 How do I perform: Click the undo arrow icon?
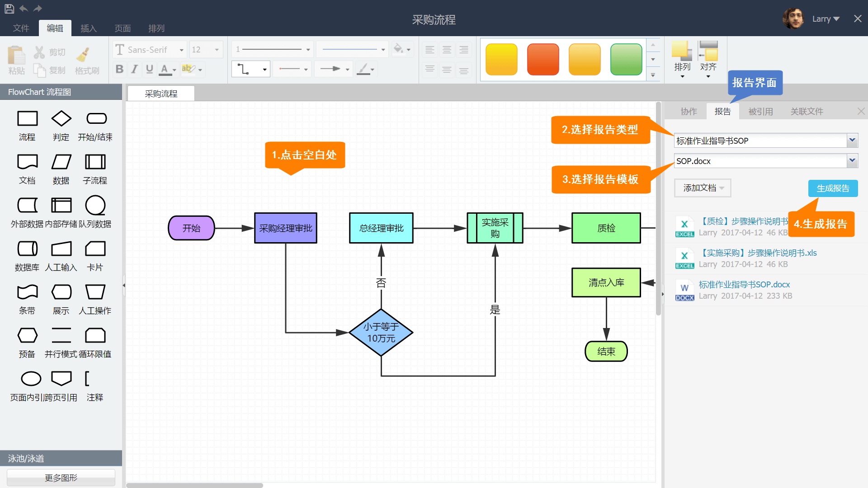click(x=24, y=9)
